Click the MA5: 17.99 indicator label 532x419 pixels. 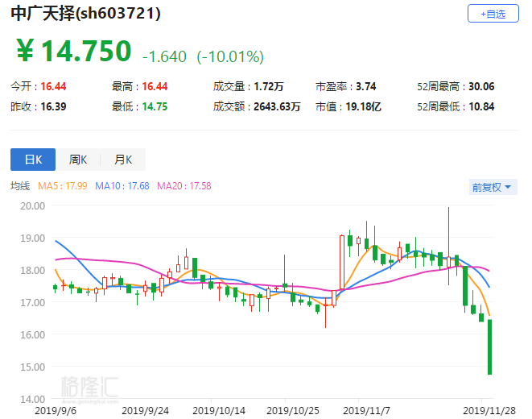63,186
